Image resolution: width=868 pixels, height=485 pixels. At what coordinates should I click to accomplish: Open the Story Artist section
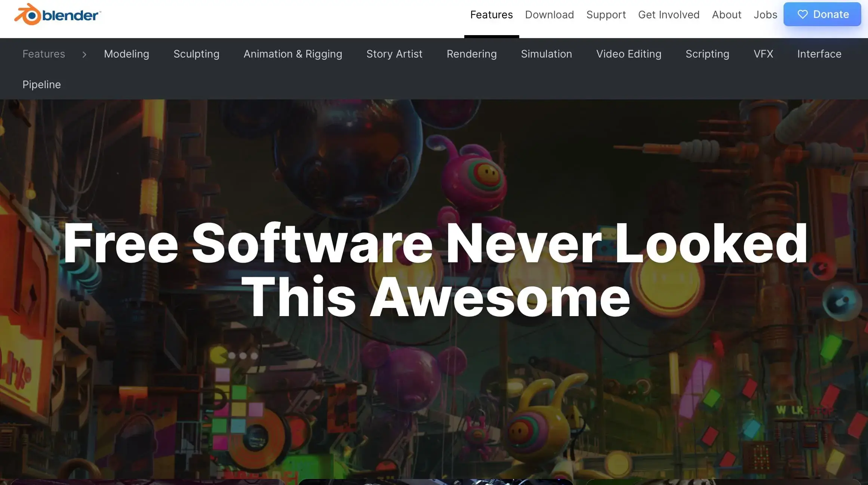point(394,54)
